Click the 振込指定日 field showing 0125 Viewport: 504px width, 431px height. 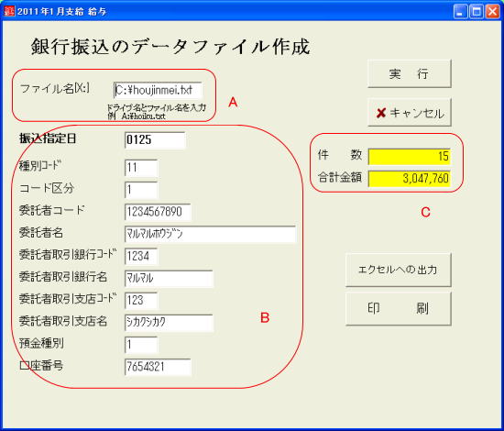(155, 140)
